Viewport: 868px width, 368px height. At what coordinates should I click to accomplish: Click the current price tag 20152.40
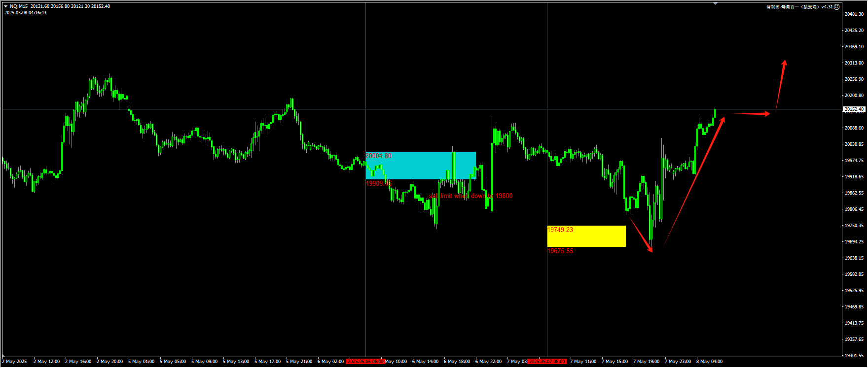pyautogui.click(x=854, y=109)
